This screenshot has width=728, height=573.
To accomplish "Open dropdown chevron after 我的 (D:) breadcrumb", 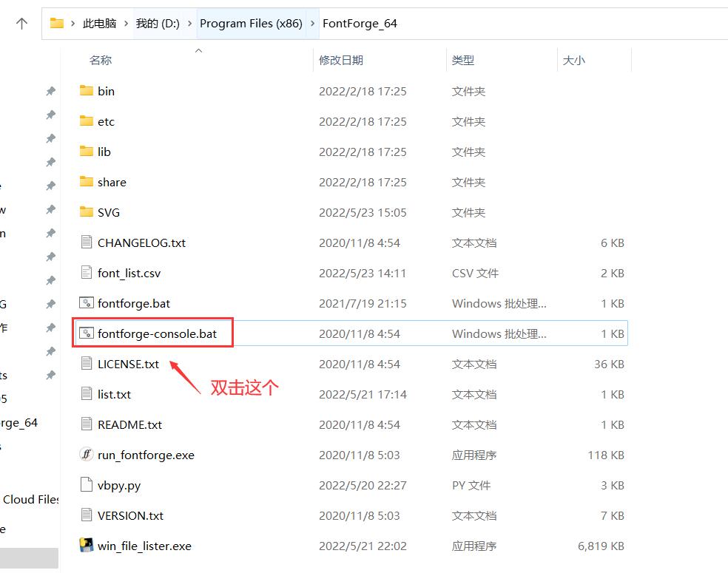I will pyautogui.click(x=189, y=24).
